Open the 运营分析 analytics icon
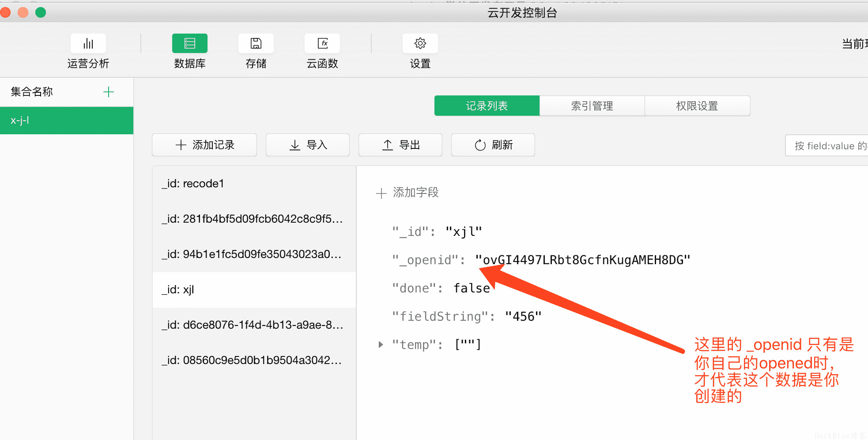This screenshot has height=440, width=868. point(88,43)
